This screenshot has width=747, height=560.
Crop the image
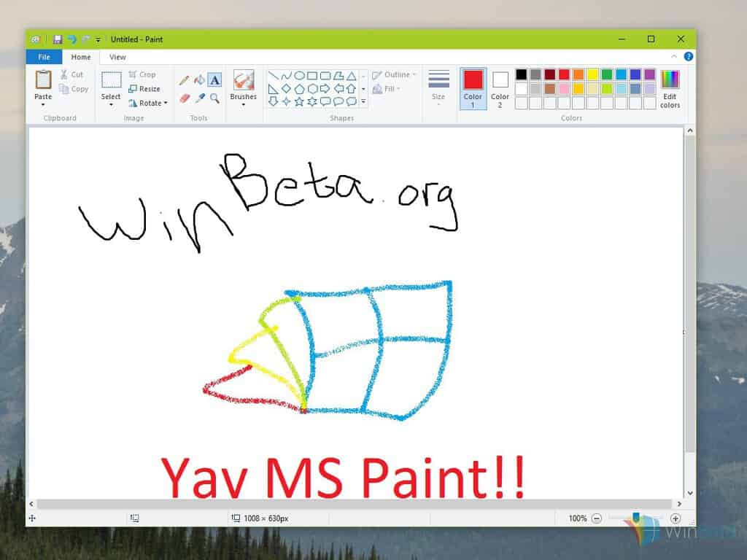(142, 74)
